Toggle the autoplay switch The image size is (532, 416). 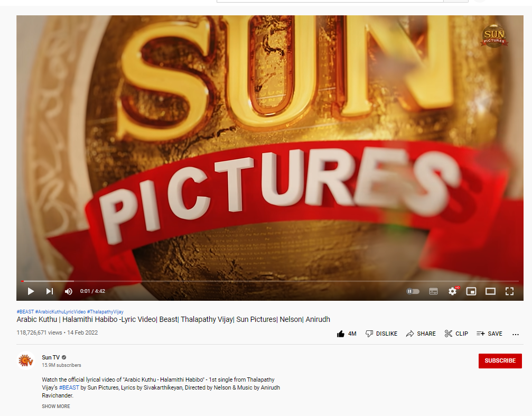413,291
